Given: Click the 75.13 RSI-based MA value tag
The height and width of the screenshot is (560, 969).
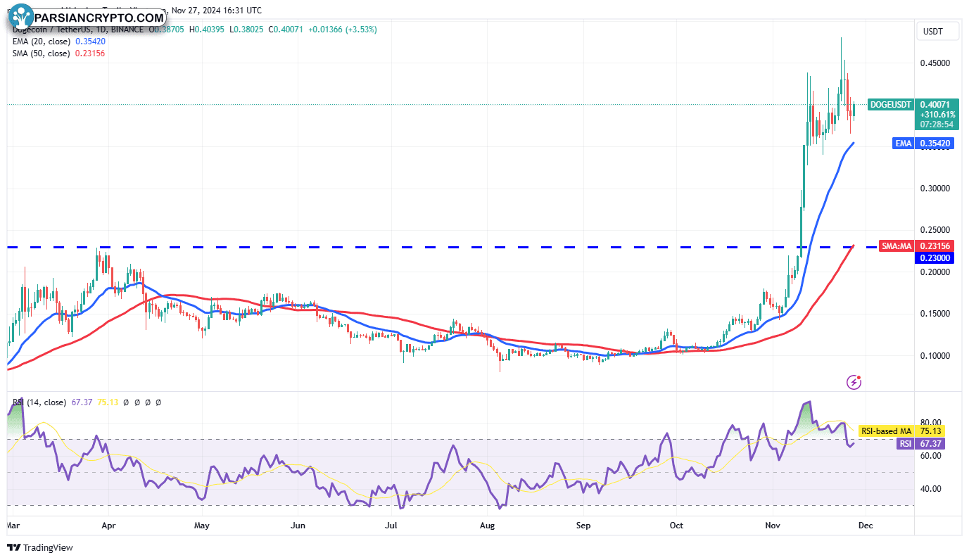Looking at the screenshot, I should coord(930,431).
